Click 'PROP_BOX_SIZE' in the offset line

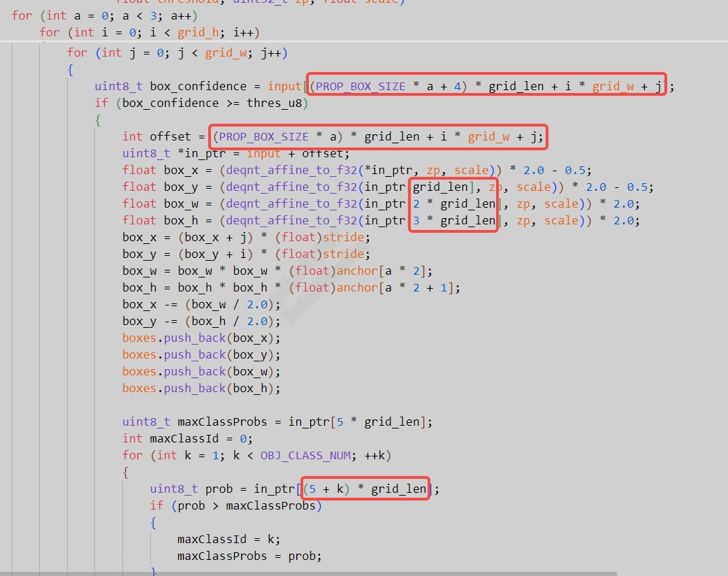(263, 136)
